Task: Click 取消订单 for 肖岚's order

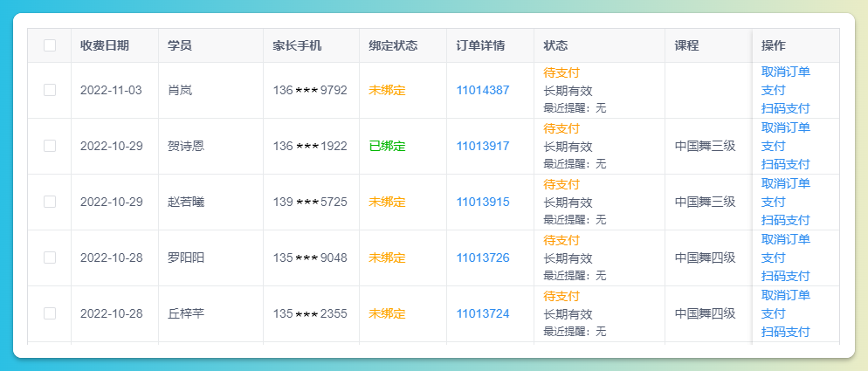Action: pyautogui.click(x=786, y=72)
